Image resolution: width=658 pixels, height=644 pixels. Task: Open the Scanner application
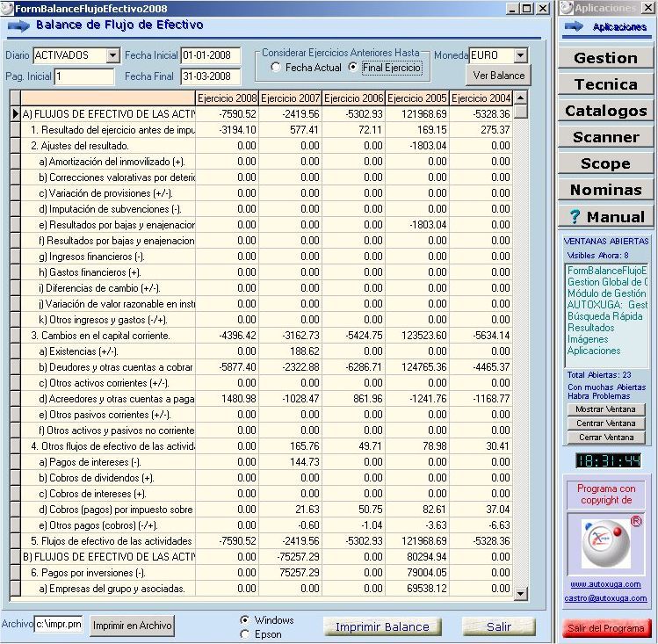pos(606,137)
